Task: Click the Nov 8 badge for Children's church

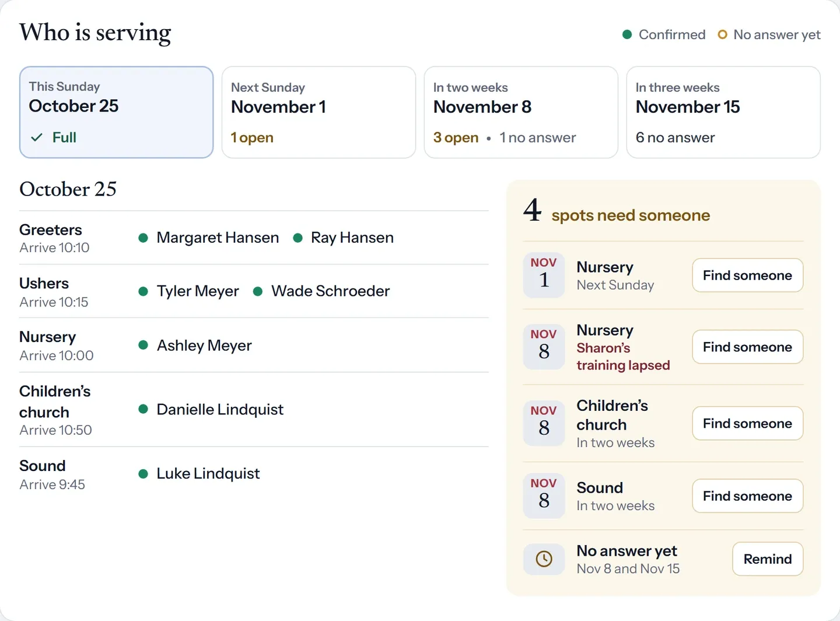Action: (544, 423)
